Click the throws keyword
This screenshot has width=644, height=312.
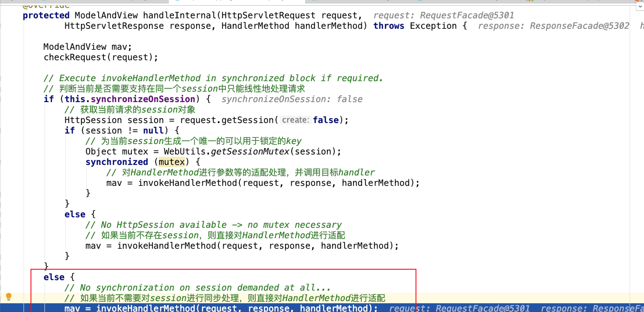pos(389,26)
